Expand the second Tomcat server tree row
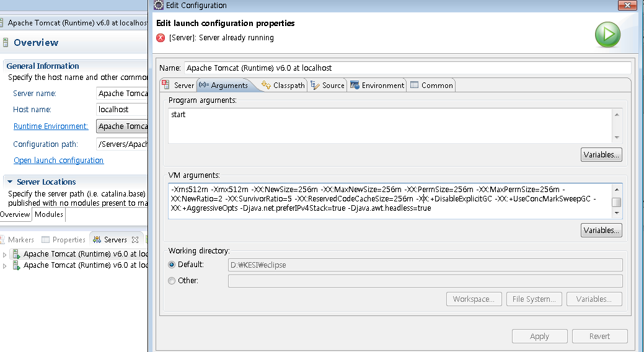This screenshot has height=352, width=644. 4,266
